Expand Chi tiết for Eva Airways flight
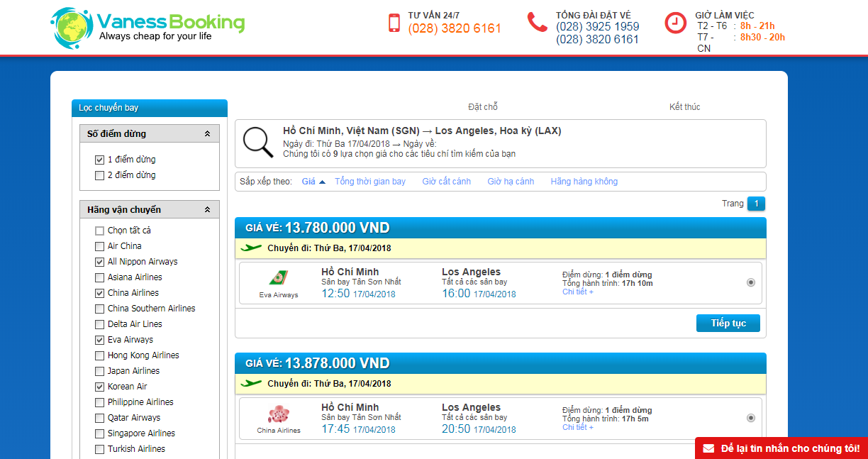868x459 pixels. (577, 292)
